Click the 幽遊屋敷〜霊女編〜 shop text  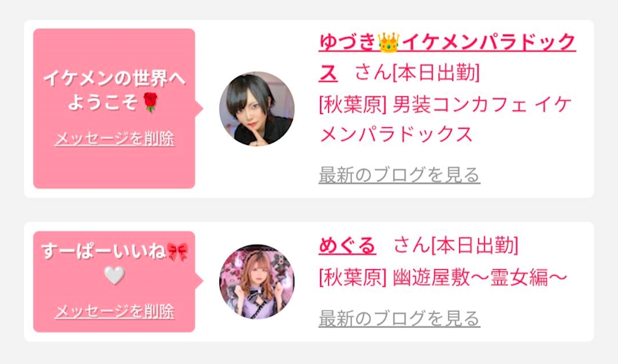click(x=443, y=277)
